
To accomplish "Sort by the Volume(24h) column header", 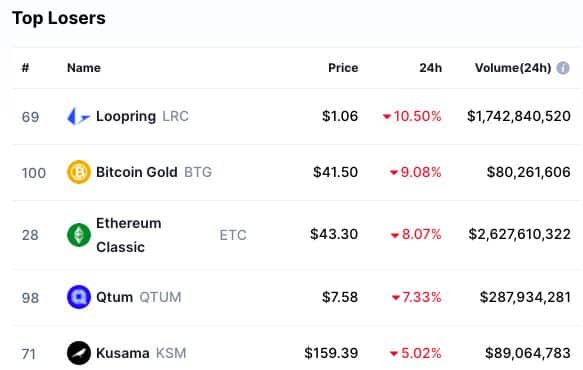I will pyautogui.click(x=513, y=68).
